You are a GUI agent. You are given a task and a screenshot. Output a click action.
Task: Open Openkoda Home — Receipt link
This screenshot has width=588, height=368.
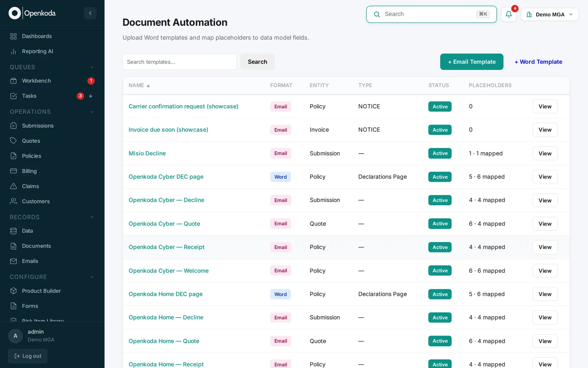point(166,364)
